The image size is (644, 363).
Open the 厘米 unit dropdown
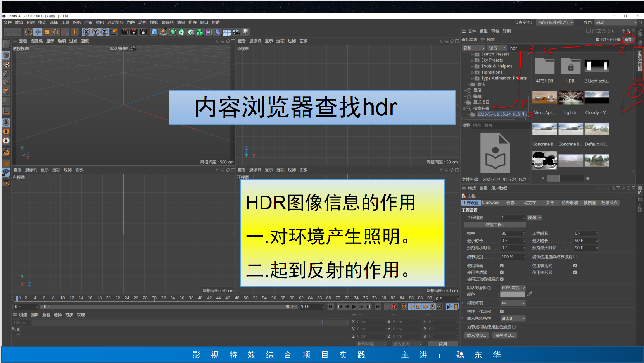coord(535,218)
